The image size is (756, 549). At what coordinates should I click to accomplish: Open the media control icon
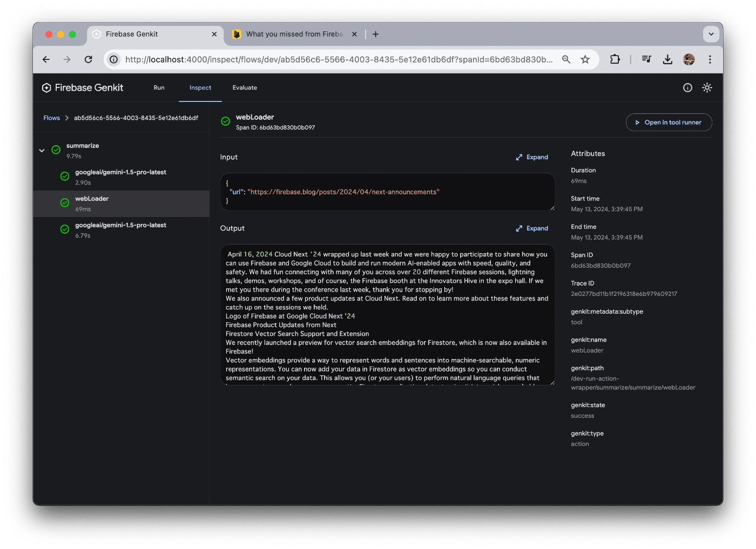[646, 59]
